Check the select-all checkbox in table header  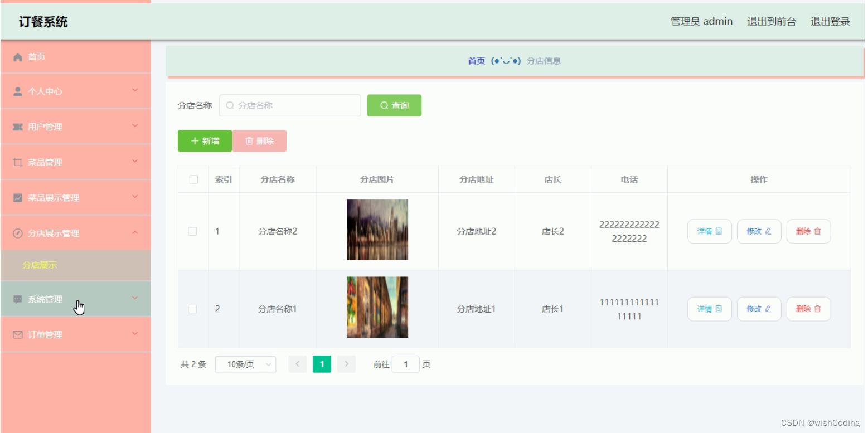pos(192,179)
